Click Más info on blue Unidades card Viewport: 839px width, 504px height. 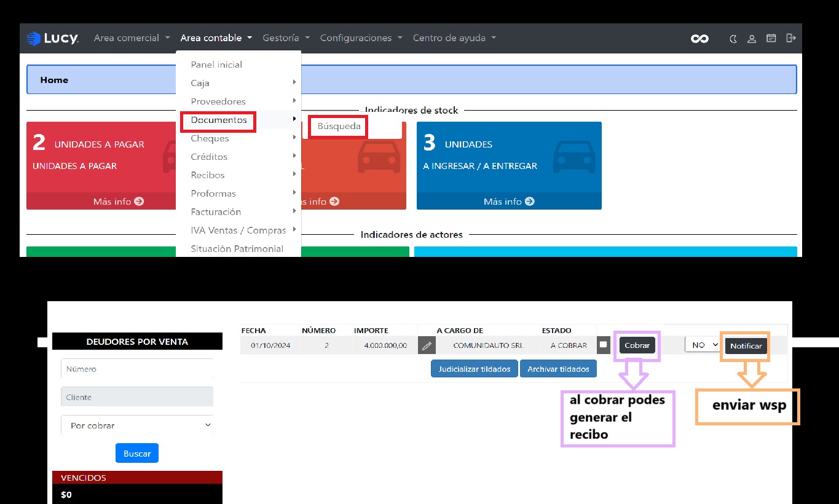tap(509, 201)
